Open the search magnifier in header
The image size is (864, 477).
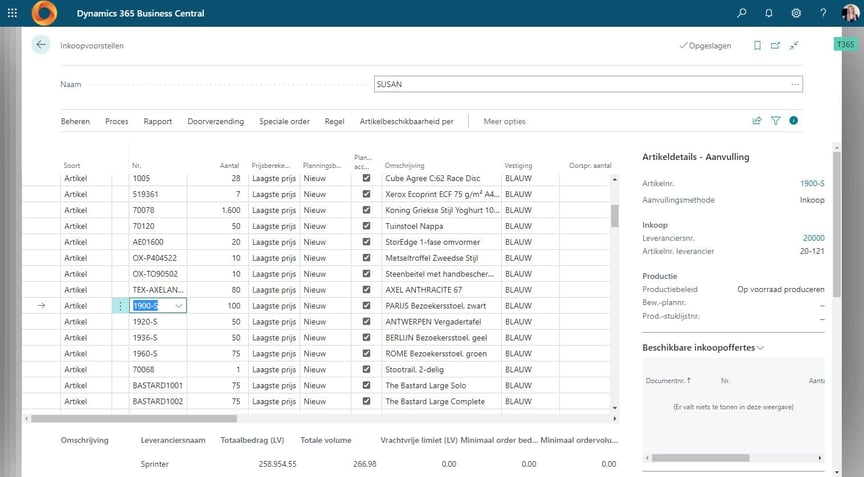742,13
